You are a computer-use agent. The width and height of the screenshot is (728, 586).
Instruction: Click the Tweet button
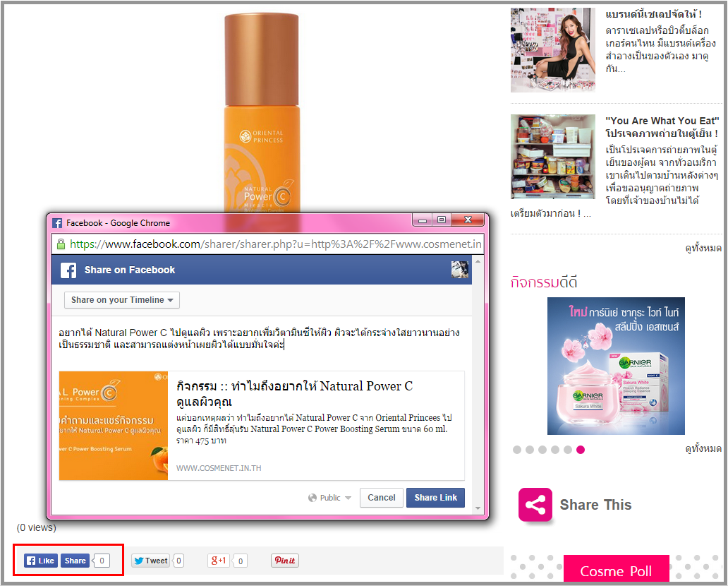(150, 561)
